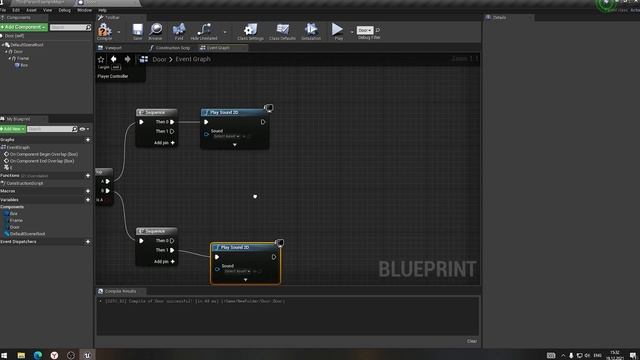Click Add pin on the Sequence wired to pin A
The height and width of the screenshot is (360, 640).
pyautogui.click(x=164, y=143)
